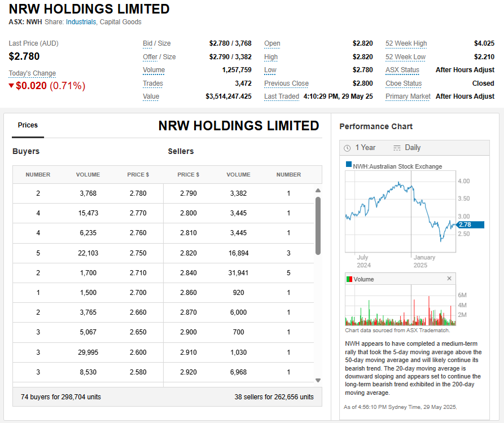
Task: Click the 52 Week High label
Action: (x=406, y=43)
